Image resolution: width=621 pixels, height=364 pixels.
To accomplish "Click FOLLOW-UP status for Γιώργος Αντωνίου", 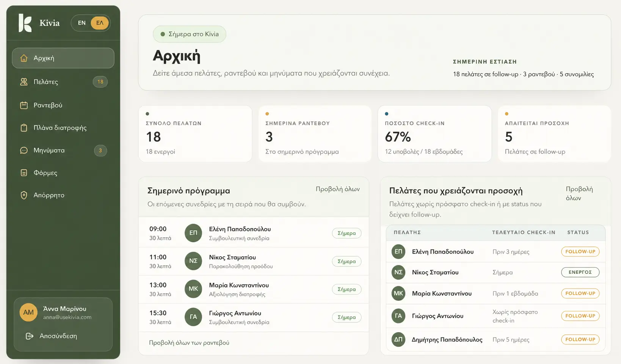I will coord(580,316).
